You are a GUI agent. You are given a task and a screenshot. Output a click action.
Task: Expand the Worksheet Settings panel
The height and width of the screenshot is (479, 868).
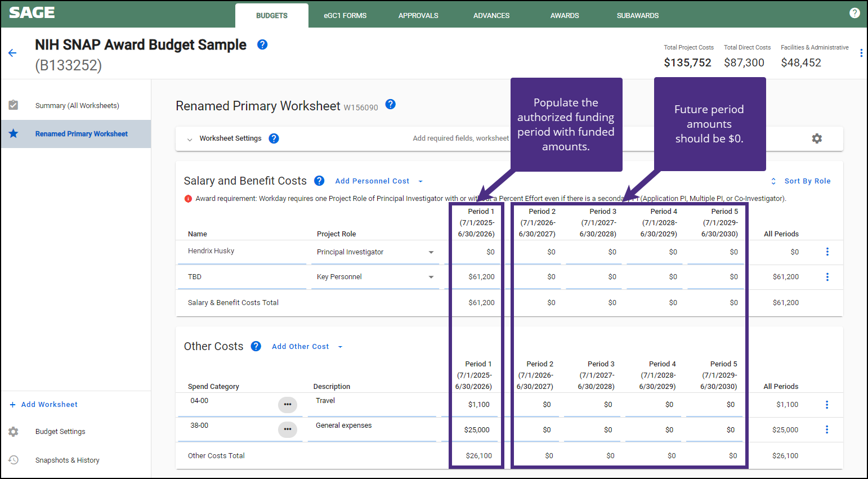[190, 139]
